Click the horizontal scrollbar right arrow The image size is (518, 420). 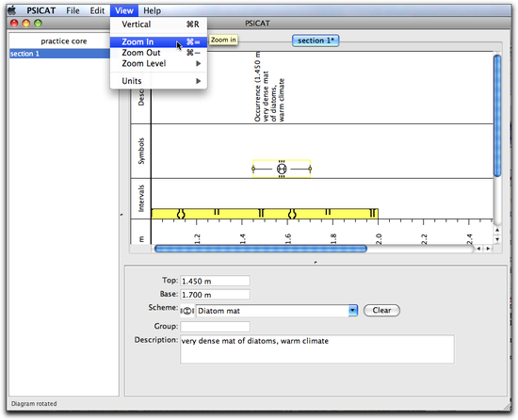tap(488, 249)
